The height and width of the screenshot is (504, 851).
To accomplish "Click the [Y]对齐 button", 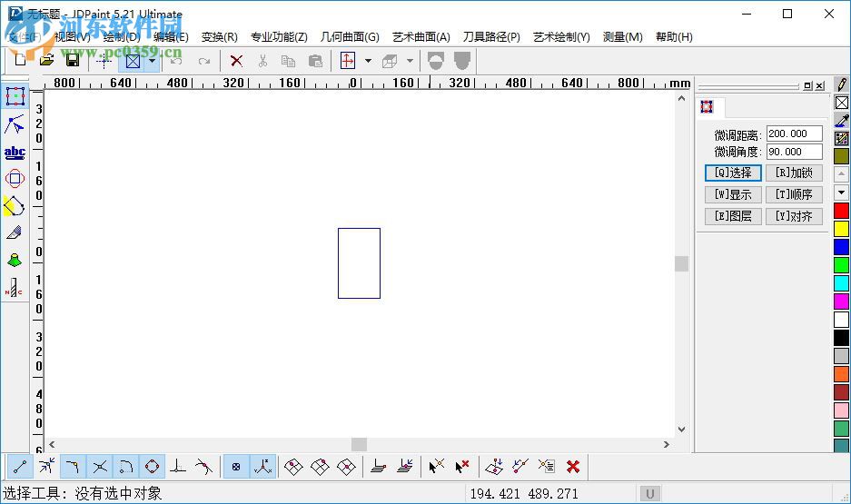I will [794, 216].
